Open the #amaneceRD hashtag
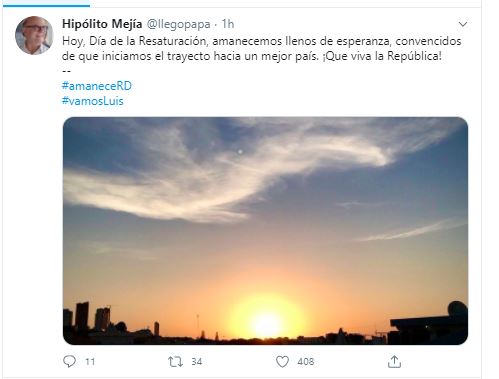Screen dimensions: 499x379 (97, 86)
